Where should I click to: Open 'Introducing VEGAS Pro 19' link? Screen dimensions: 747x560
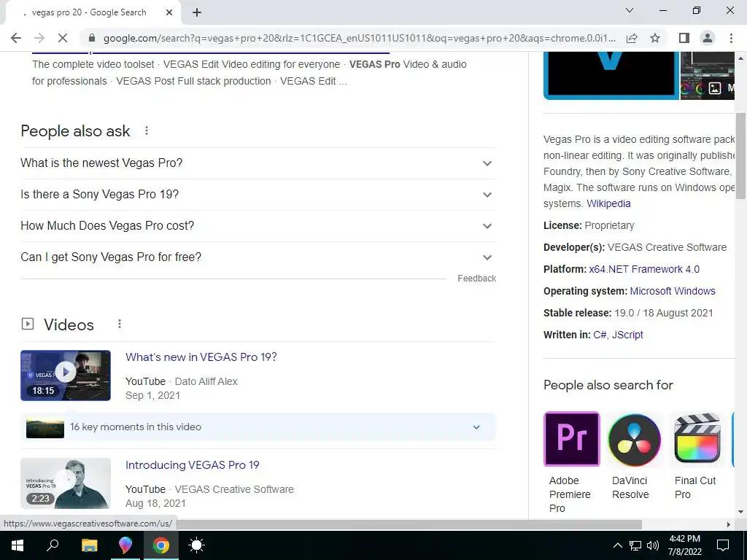pos(193,465)
